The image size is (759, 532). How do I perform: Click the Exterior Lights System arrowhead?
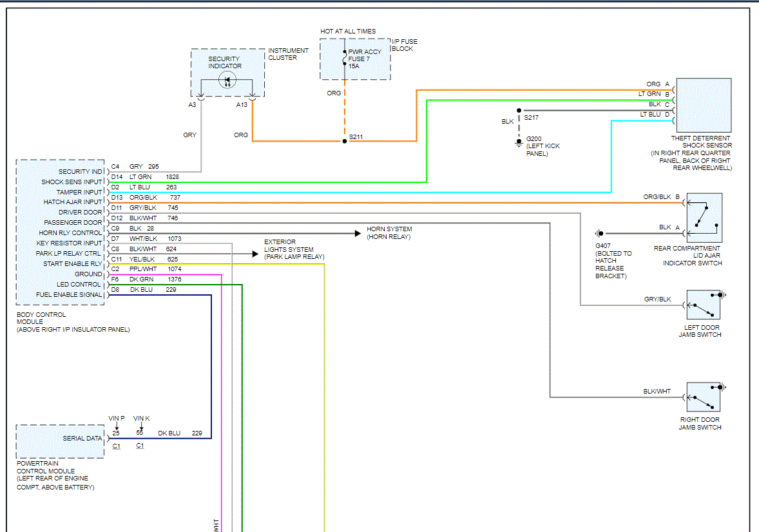click(255, 254)
